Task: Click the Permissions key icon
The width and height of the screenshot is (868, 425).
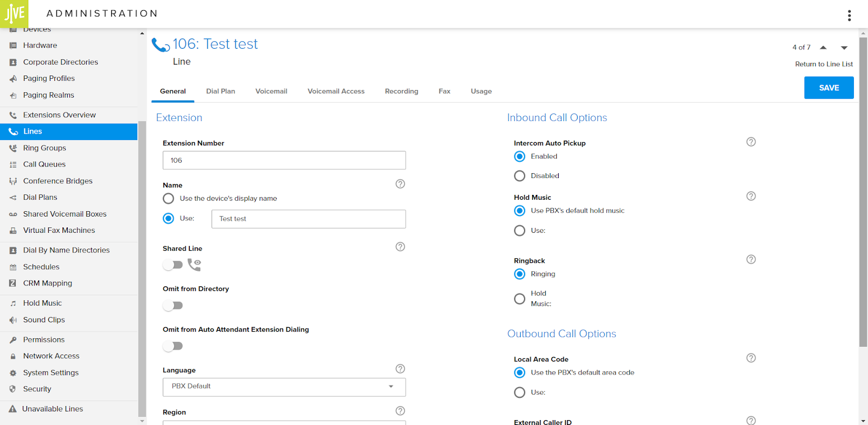Action: (x=13, y=340)
